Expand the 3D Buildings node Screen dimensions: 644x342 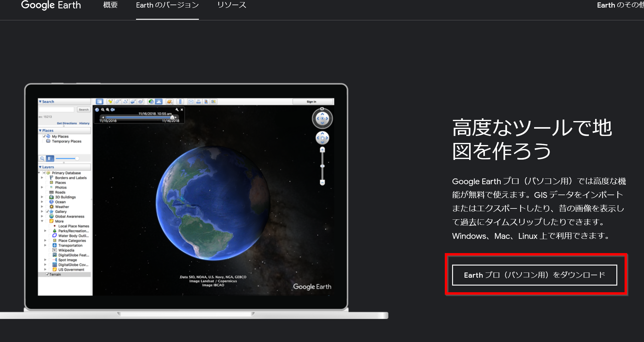[42, 197]
